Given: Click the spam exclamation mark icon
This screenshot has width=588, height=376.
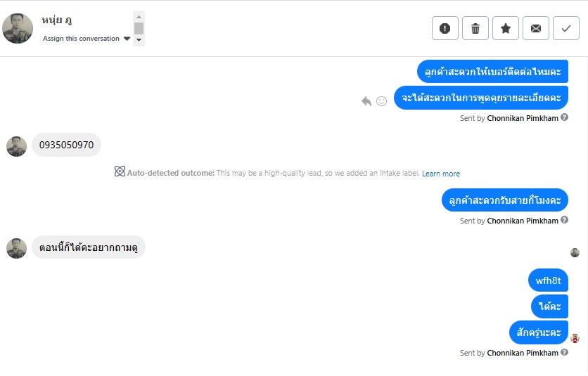Looking at the screenshot, I should pos(445,28).
